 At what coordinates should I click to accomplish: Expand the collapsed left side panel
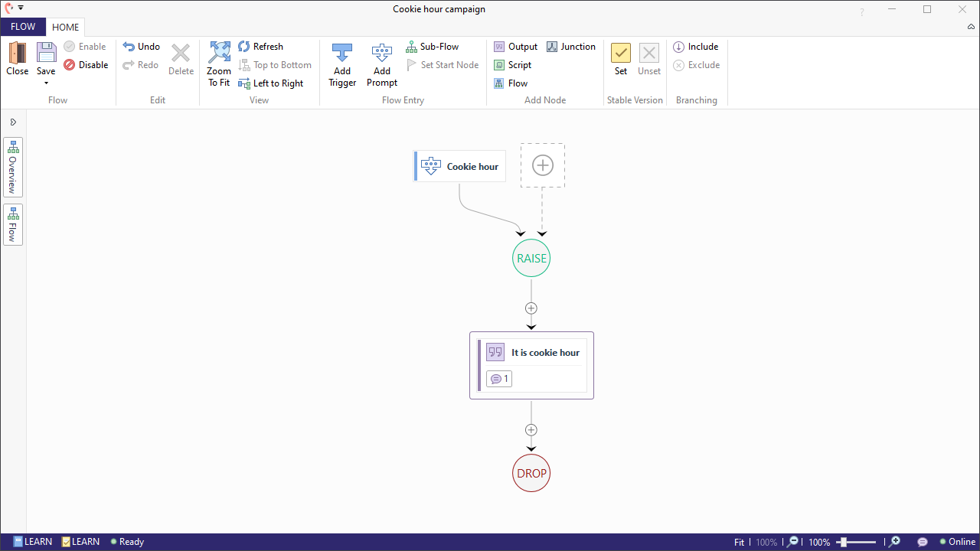(13, 121)
